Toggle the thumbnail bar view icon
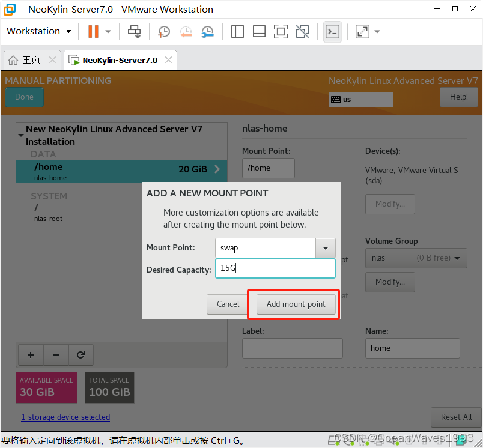483x448 pixels. pyautogui.click(x=259, y=31)
